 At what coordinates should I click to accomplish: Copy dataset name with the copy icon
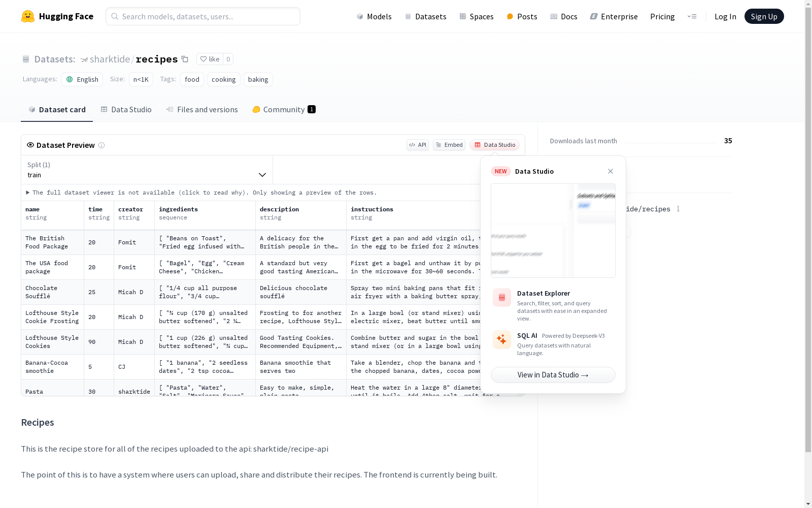(x=185, y=59)
